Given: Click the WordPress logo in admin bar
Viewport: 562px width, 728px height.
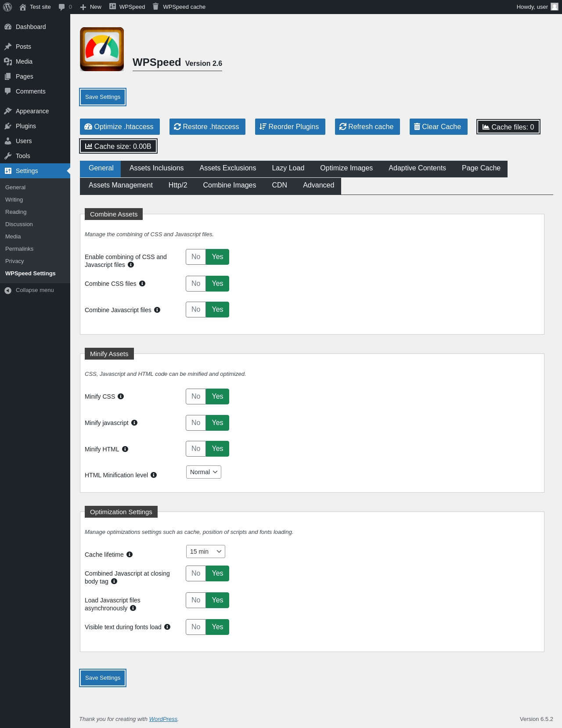Looking at the screenshot, I should [7, 7].
